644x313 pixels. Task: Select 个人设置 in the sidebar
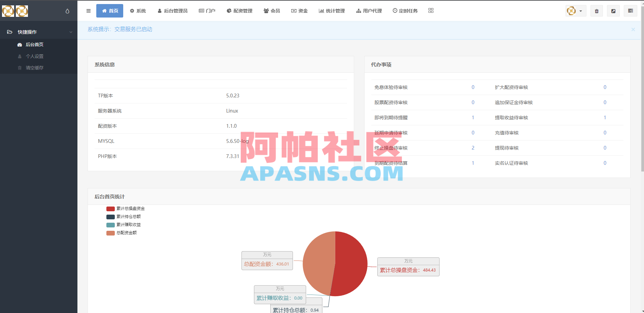coord(35,56)
